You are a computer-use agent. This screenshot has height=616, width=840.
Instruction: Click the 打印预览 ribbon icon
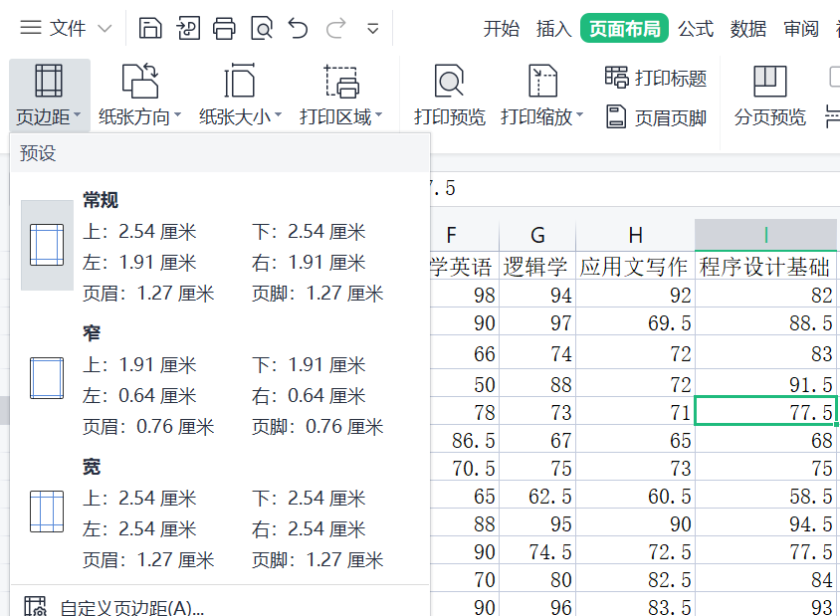(x=449, y=81)
